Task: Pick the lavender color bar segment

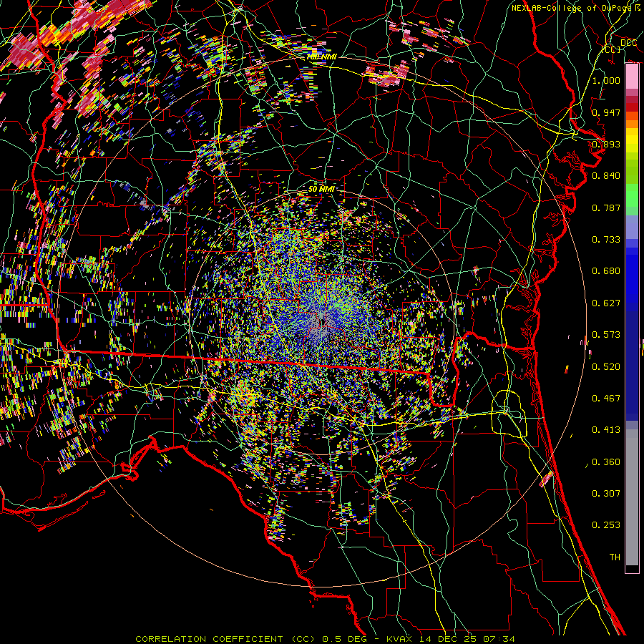Action: [632, 227]
